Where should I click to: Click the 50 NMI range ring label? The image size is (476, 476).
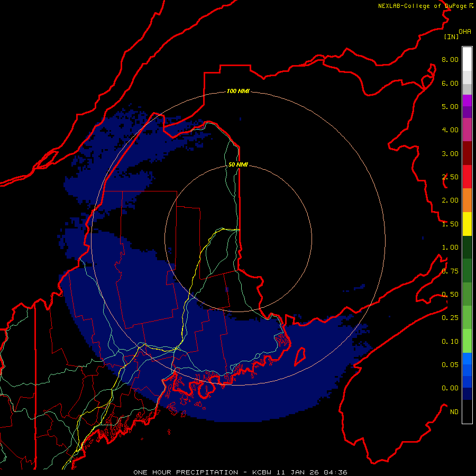click(238, 164)
